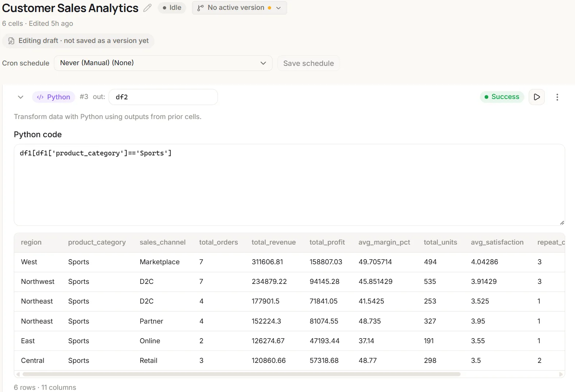The height and width of the screenshot is (392, 575).
Task: Click the 6 cells · Edited 5h ago text
Action: pyautogui.click(x=38, y=24)
